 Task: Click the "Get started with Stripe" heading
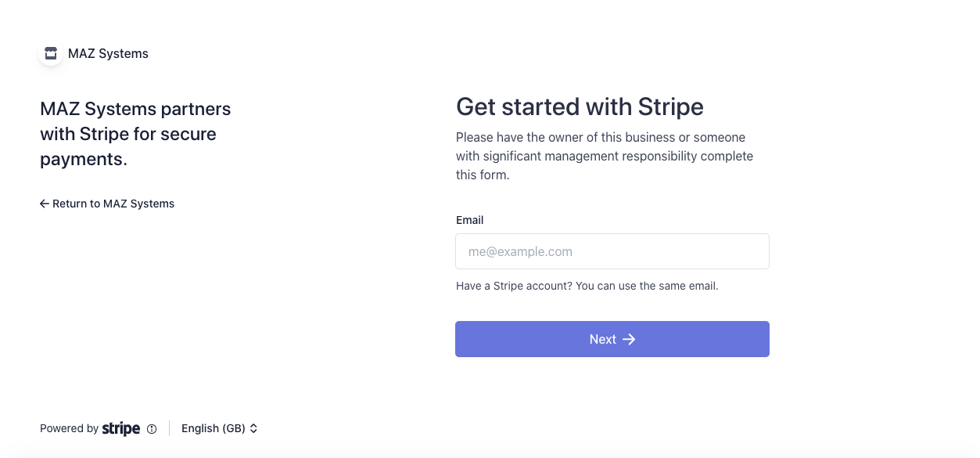coord(580,106)
